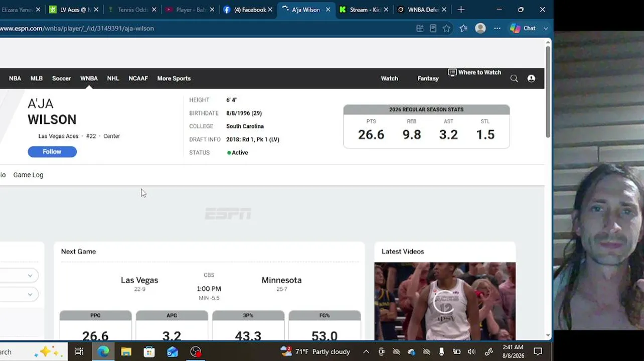Open the NCAAF menu in ESPN navigation
The height and width of the screenshot is (361, 644).
[138, 78]
